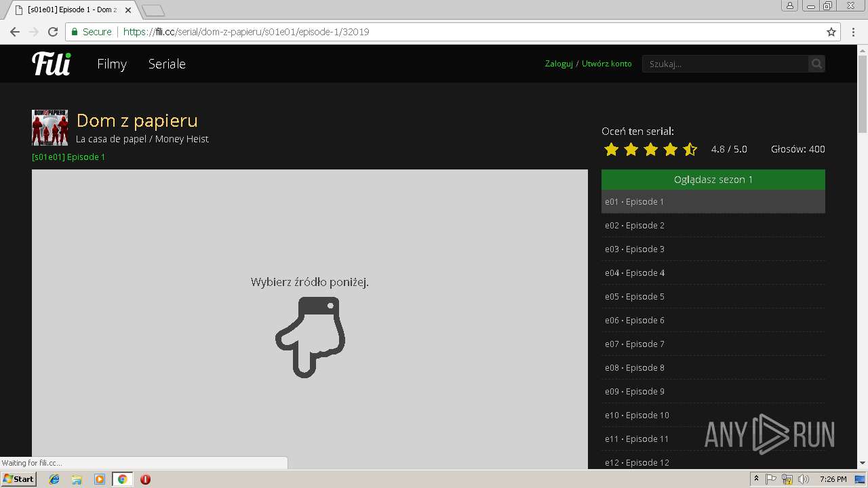The image size is (868, 488).
Task: Rate the series two stars
Action: point(631,149)
